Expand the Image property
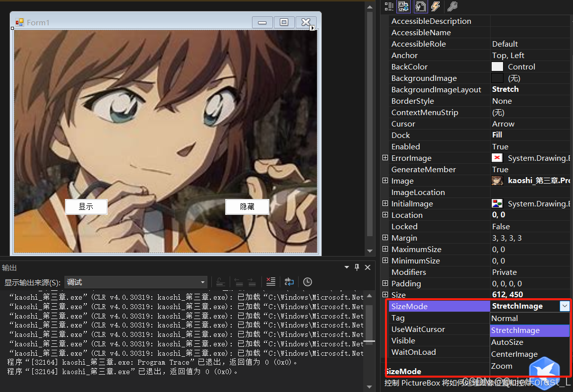The width and height of the screenshot is (573, 392). (x=385, y=180)
